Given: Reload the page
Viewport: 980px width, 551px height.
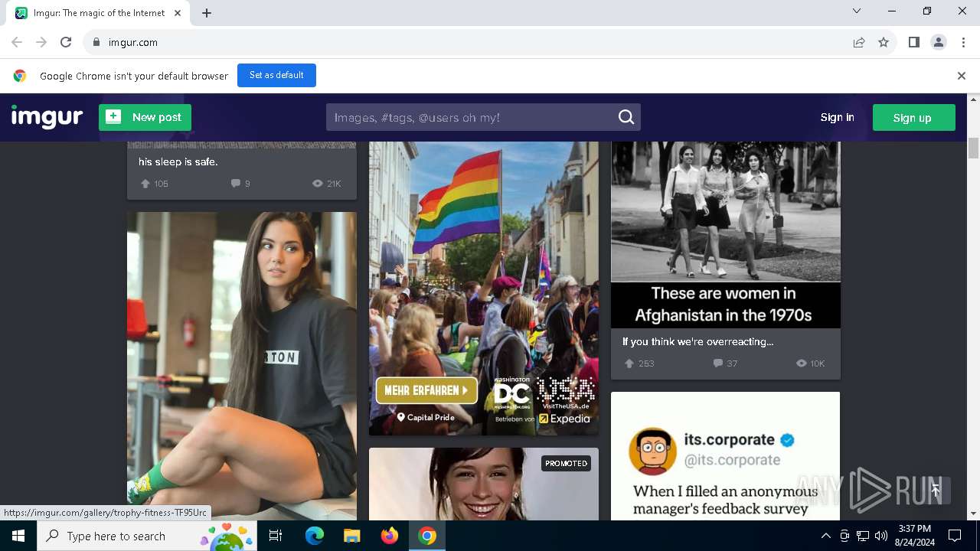Looking at the screenshot, I should coord(66,42).
